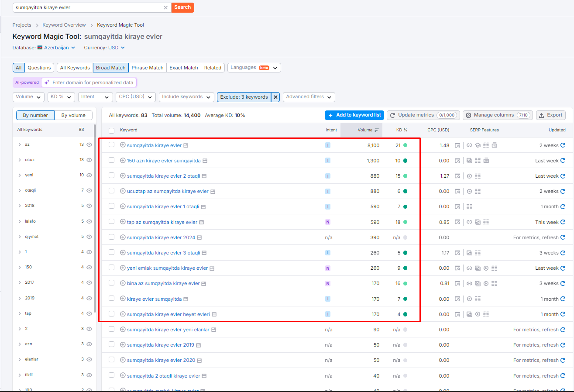The image size is (574, 392).
Task: Click the Update metrics button
Action: [423, 115]
